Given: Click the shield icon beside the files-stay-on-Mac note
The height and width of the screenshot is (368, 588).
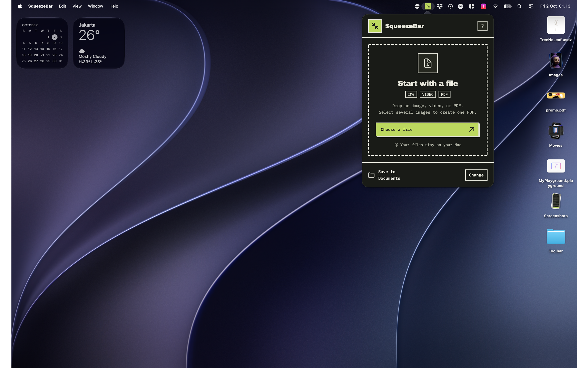Looking at the screenshot, I should click(396, 145).
